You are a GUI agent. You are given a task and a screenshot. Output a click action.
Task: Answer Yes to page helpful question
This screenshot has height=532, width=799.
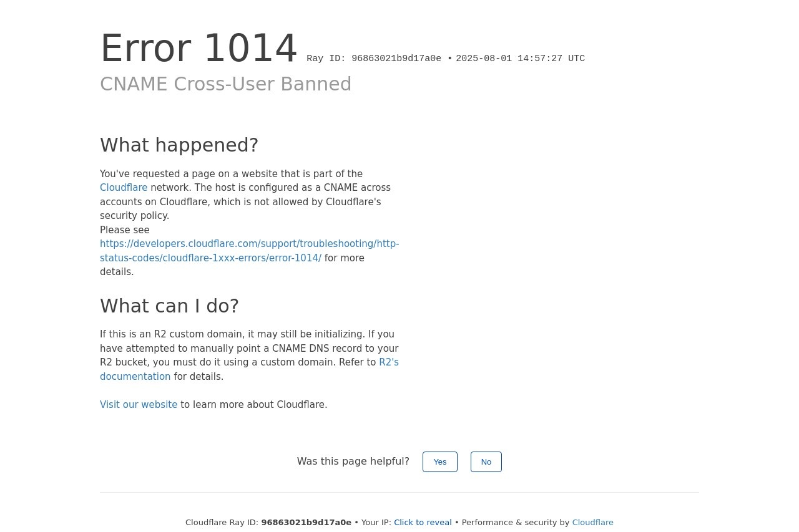(440, 462)
